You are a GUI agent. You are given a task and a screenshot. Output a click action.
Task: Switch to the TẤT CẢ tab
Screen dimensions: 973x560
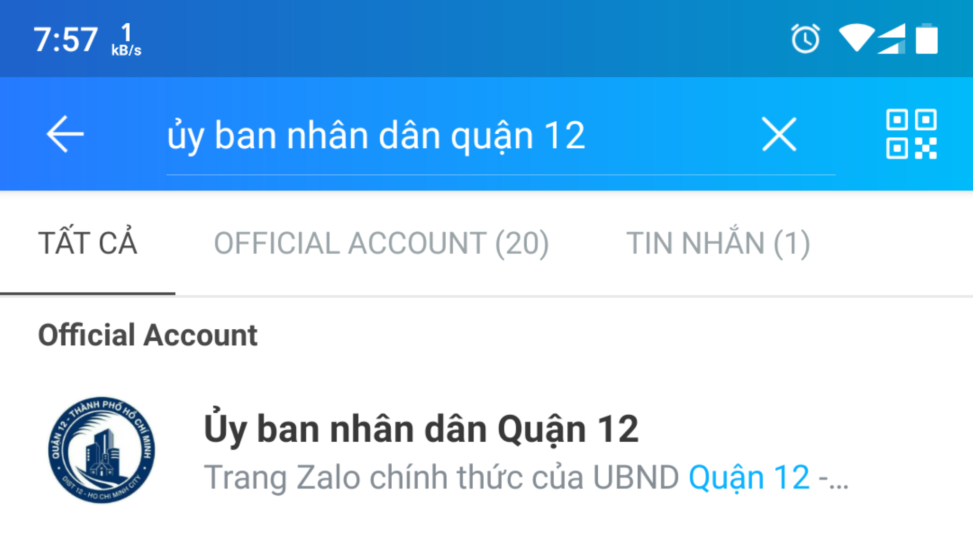coord(88,243)
